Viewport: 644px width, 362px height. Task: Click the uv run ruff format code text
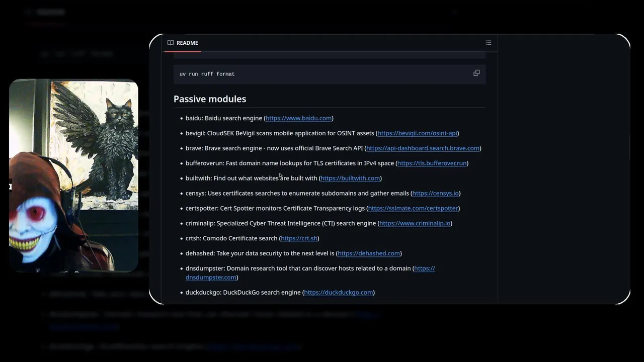click(x=207, y=74)
